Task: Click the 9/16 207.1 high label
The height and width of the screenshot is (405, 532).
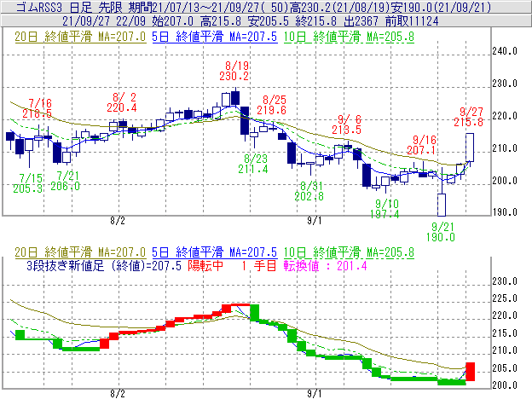Action: click(x=421, y=145)
